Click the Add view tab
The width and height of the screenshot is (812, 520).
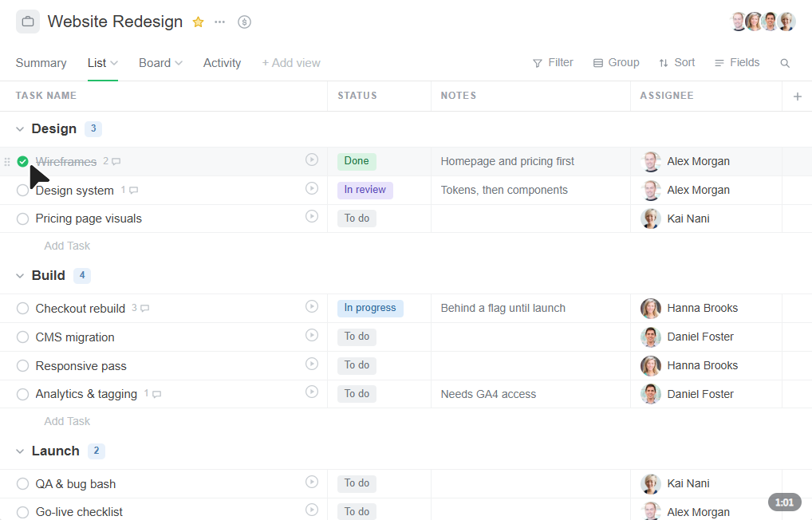(x=291, y=63)
